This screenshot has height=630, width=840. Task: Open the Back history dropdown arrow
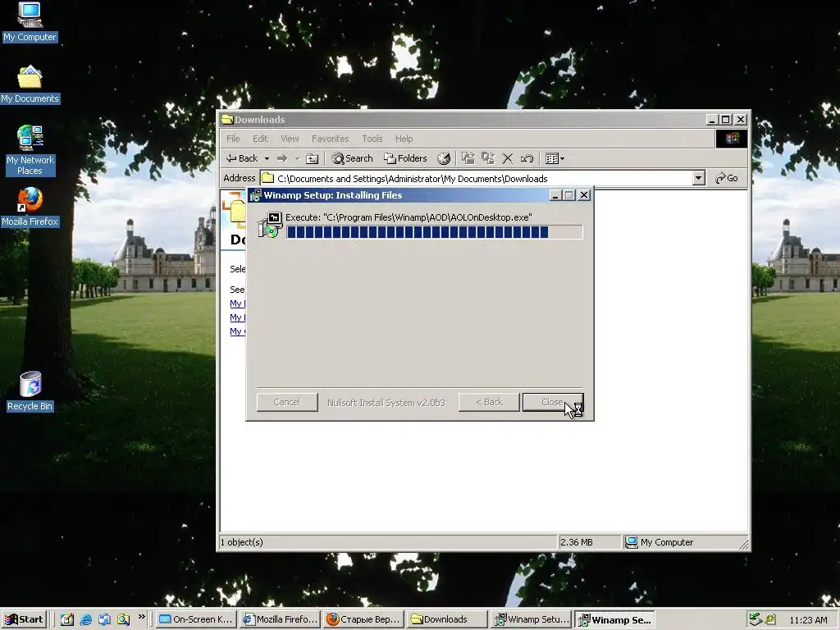click(267, 158)
